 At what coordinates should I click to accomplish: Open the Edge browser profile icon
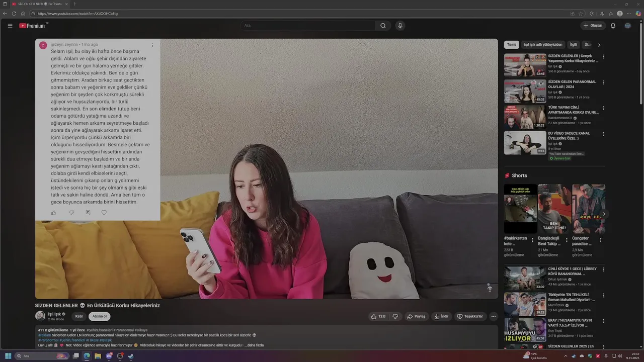click(x=620, y=14)
